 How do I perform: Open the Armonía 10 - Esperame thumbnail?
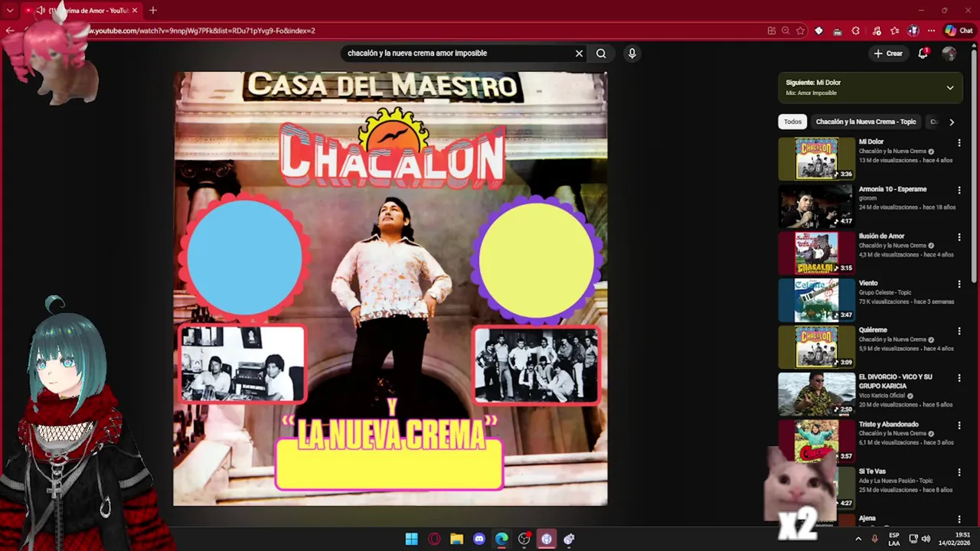tap(816, 206)
